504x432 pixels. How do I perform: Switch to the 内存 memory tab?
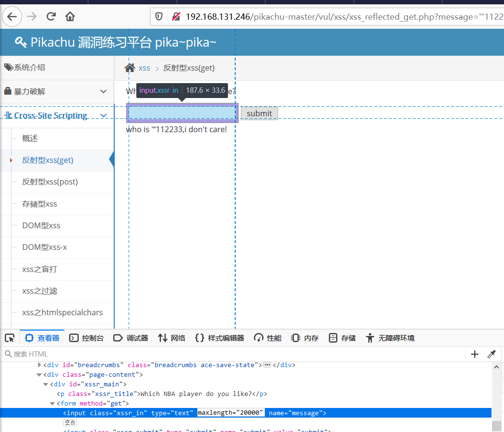tap(305, 338)
